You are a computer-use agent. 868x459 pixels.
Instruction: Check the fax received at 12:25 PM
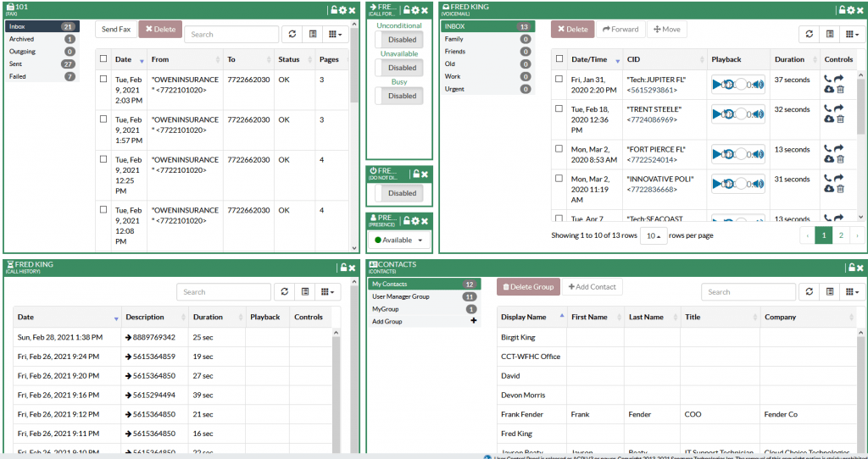point(103,158)
